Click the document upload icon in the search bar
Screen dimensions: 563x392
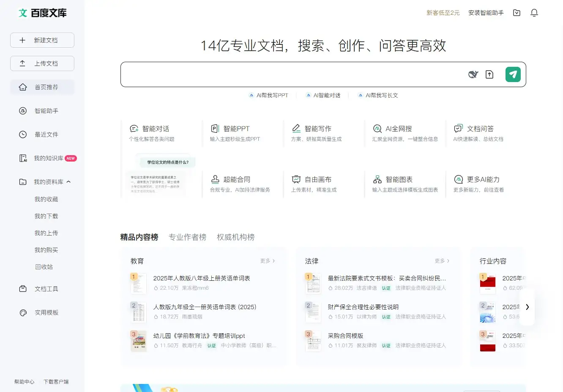coord(489,74)
